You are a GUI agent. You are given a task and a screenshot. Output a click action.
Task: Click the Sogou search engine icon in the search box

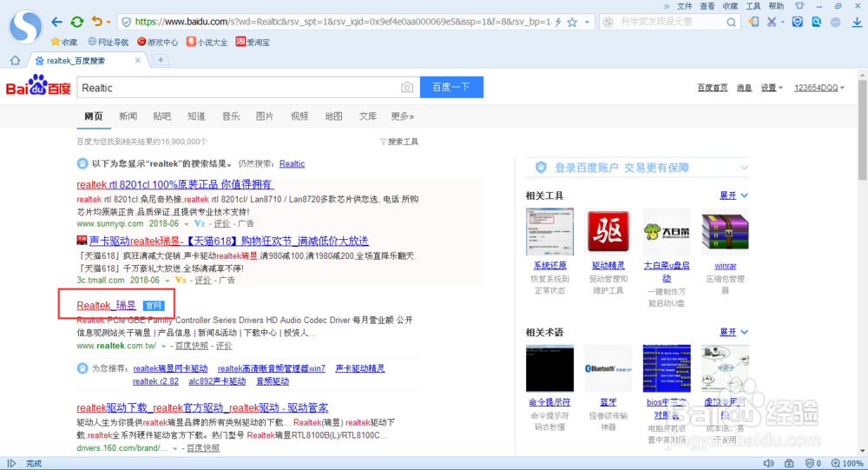608,23
